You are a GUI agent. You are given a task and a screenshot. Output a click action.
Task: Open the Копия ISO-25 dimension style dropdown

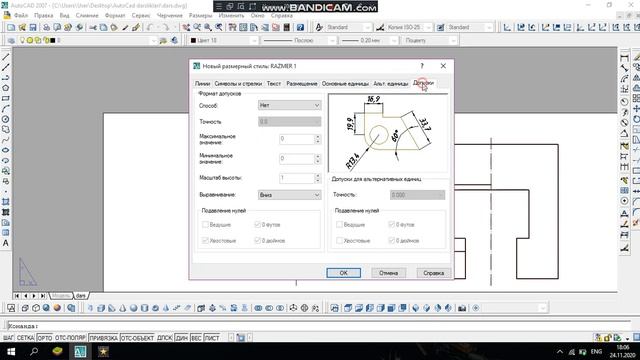409,27
